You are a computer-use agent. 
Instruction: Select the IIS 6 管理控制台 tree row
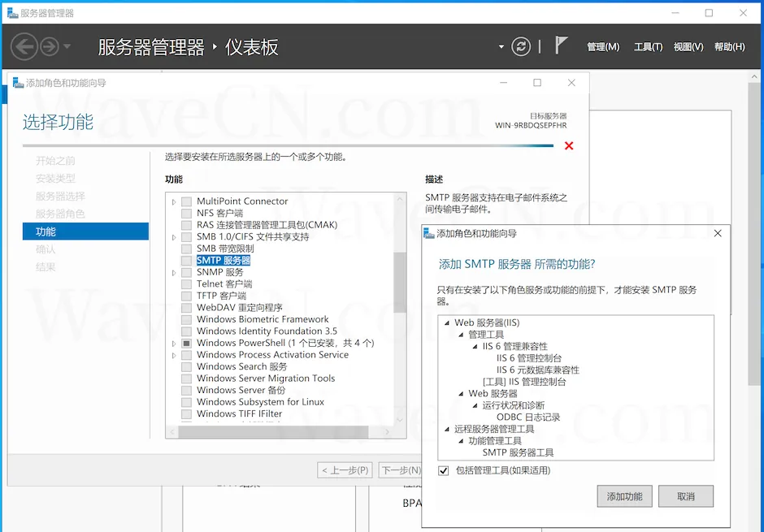point(529,358)
